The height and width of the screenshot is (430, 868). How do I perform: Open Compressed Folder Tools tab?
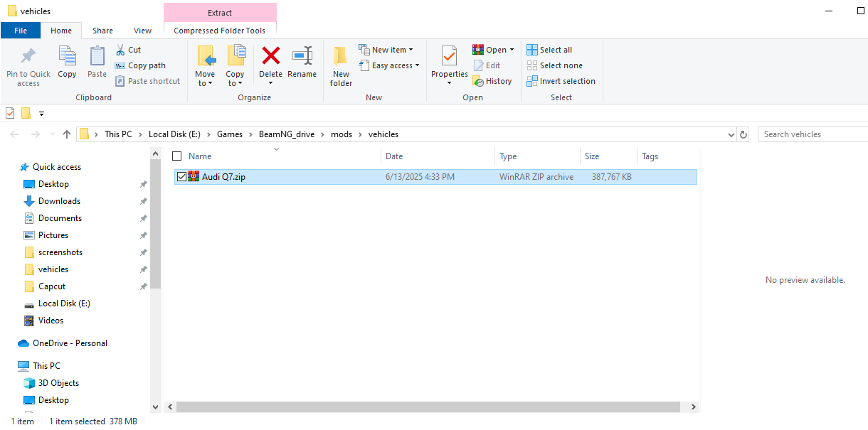[220, 31]
